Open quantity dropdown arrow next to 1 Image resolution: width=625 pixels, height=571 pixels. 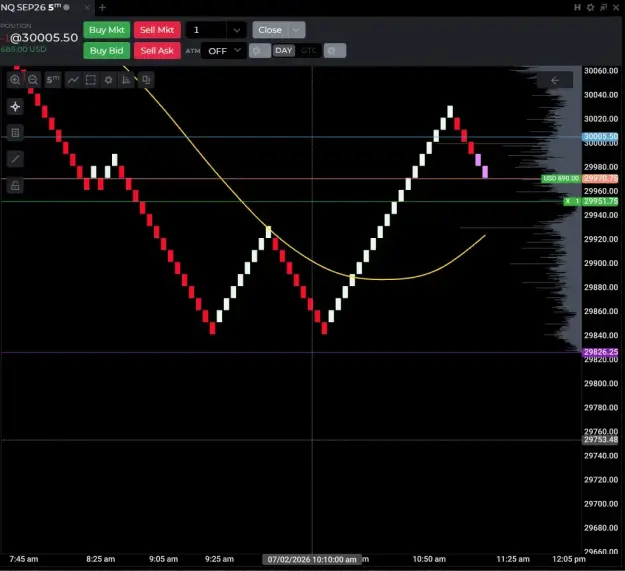click(x=236, y=30)
